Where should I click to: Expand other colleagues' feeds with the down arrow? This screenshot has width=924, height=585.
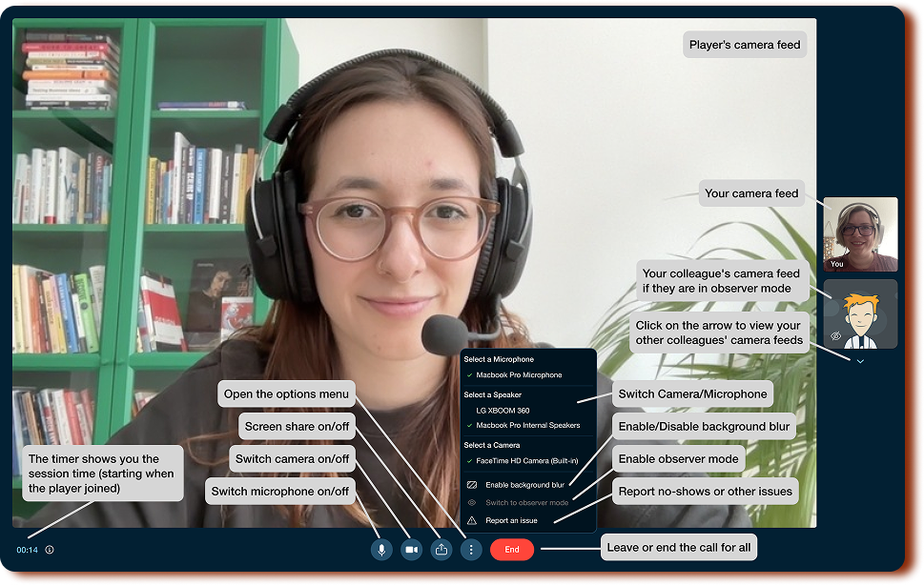coord(860,361)
